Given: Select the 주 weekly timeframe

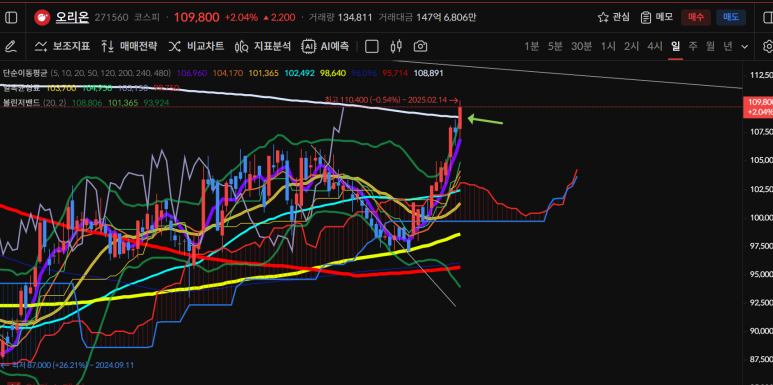Looking at the screenshot, I should [693, 47].
